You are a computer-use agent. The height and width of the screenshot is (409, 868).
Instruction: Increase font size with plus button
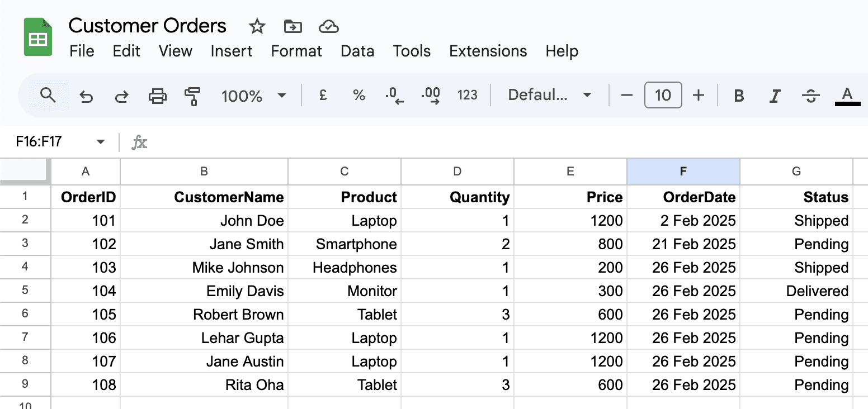(699, 96)
